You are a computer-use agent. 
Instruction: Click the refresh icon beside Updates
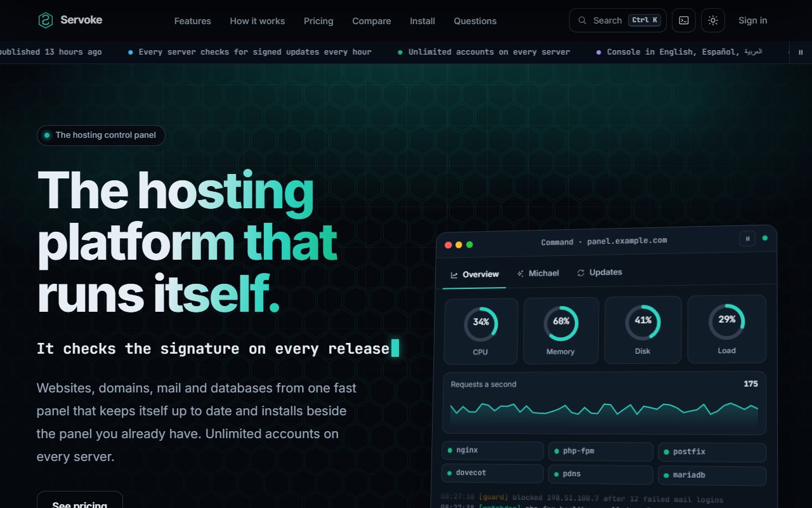pos(580,273)
